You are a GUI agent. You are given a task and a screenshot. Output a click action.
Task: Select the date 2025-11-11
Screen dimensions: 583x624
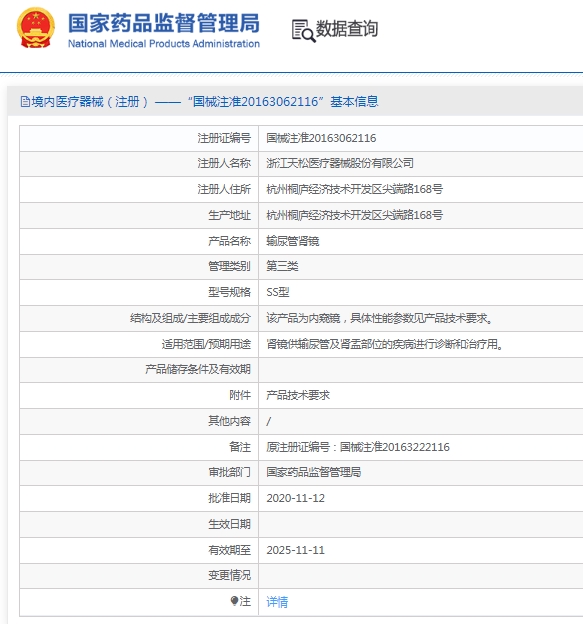coord(296,550)
